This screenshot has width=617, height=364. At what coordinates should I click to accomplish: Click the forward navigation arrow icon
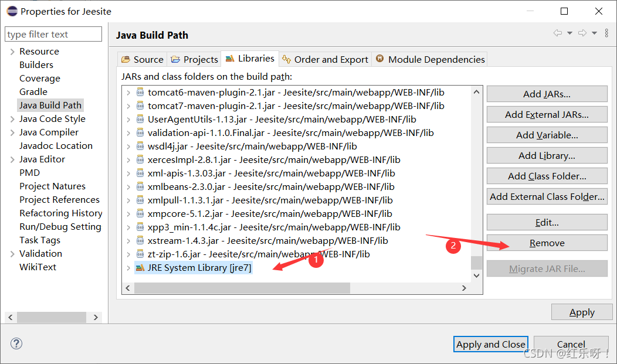pyautogui.click(x=582, y=33)
